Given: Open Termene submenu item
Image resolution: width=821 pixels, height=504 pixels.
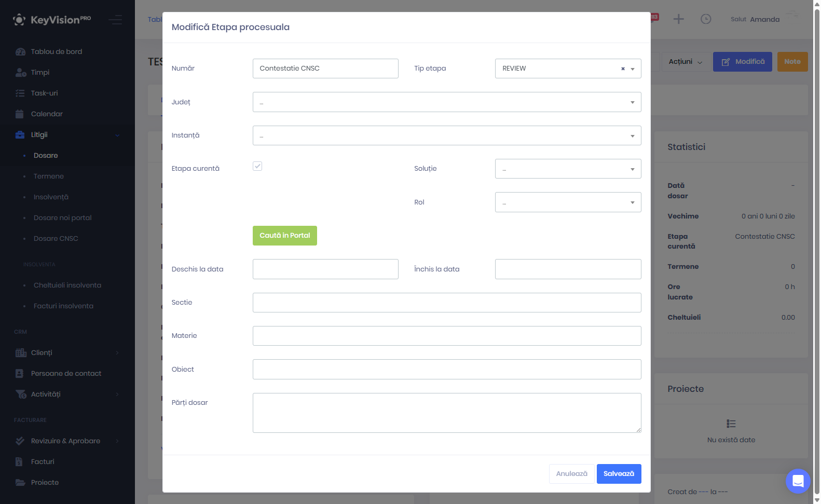Looking at the screenshot, I should tap(49, 176).
